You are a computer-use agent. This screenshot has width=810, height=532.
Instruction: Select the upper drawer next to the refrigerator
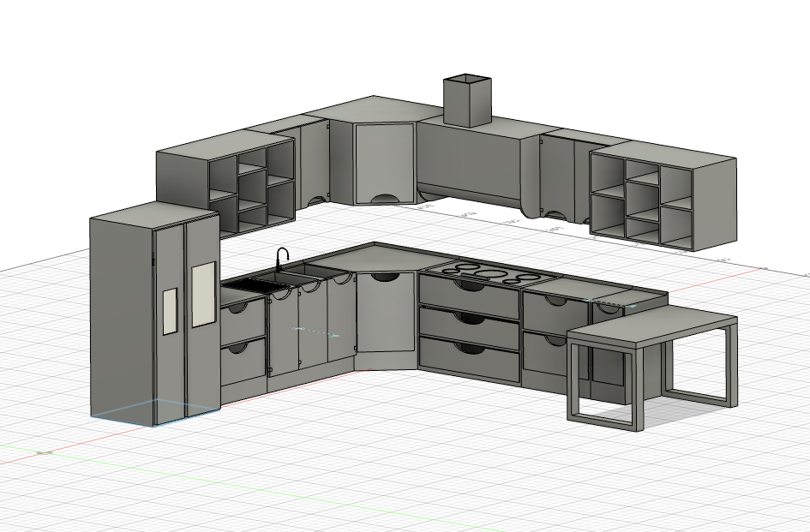coord(243,322)
